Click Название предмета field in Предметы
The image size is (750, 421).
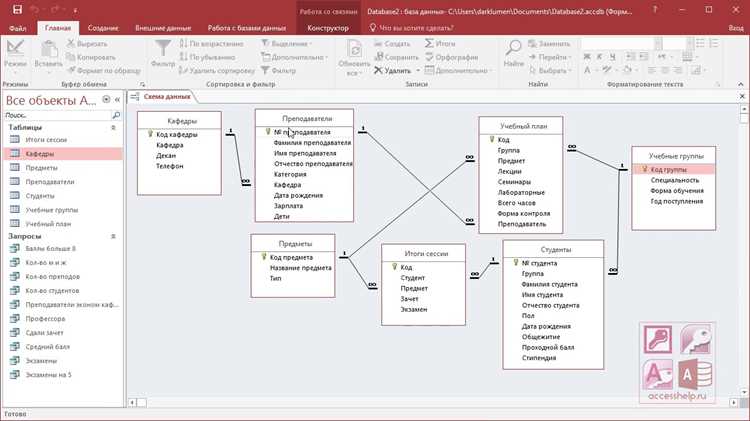coord(300,268)
